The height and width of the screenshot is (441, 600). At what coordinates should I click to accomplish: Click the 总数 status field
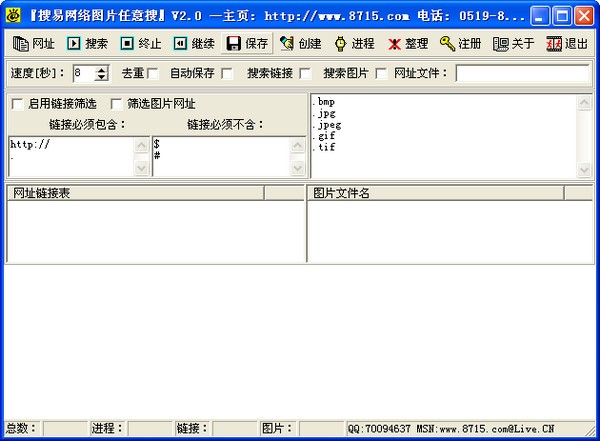[x=65, y=428]
